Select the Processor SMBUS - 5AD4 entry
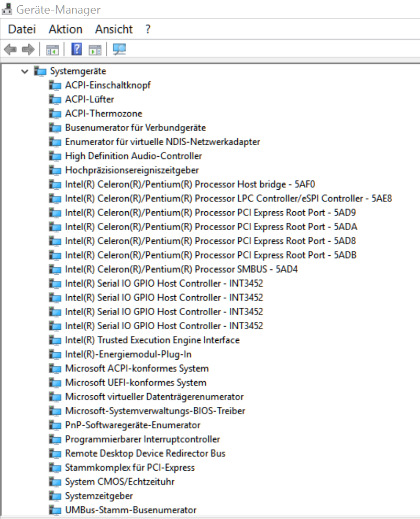Image resolution: width=420 pixels, height=519 pixels. pos(181,269)
